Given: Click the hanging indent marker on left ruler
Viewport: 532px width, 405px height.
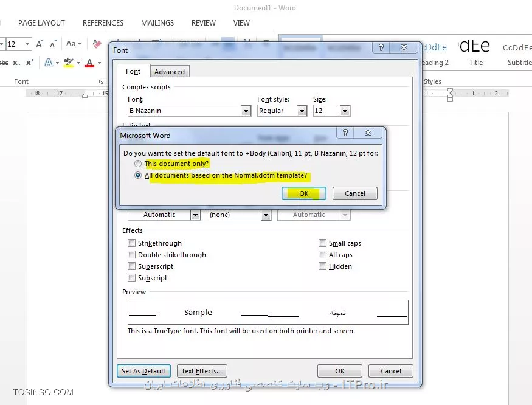Looking at the screenshot, I should [x=85, y=95].
